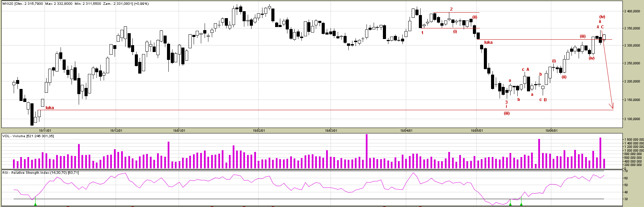Click the red wave label 3 at May low
Viewport: 644px width, 207px height.
[x=506, y=102]
